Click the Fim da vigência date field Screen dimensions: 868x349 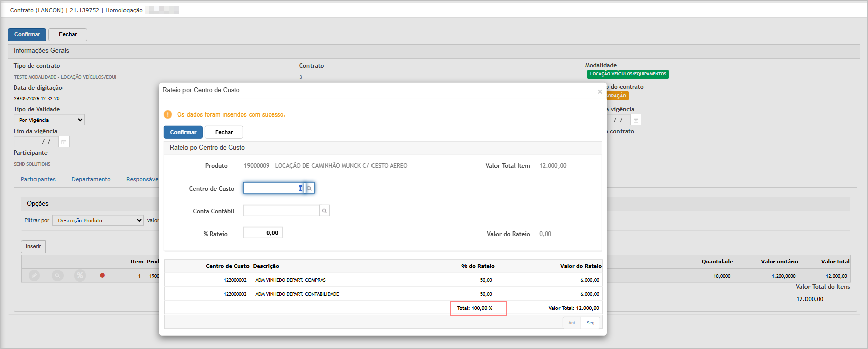pos(36,142)
